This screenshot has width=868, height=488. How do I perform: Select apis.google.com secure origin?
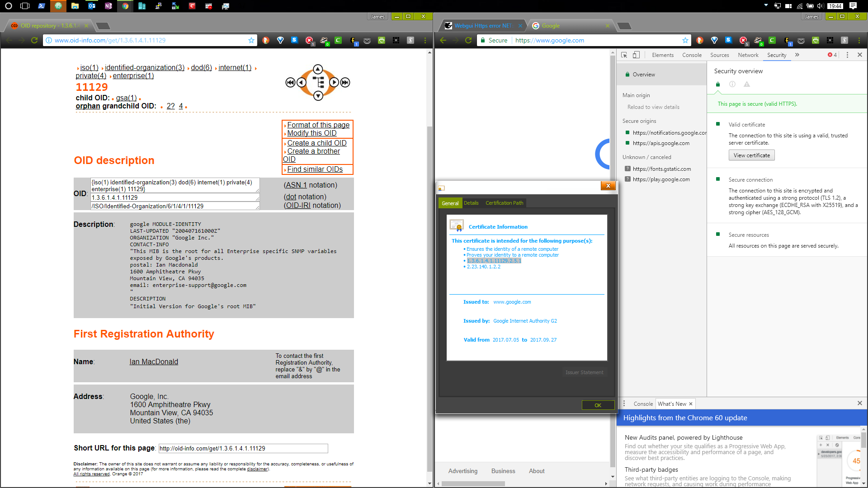tap(661, 143)
